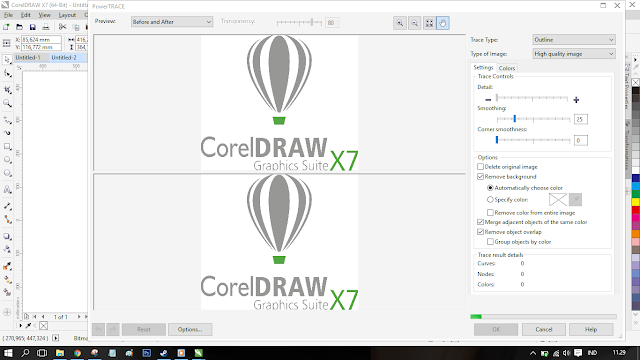The image size is (640, 360).
Task: Switch to the Settings tab
Action: tap(483, 68)
